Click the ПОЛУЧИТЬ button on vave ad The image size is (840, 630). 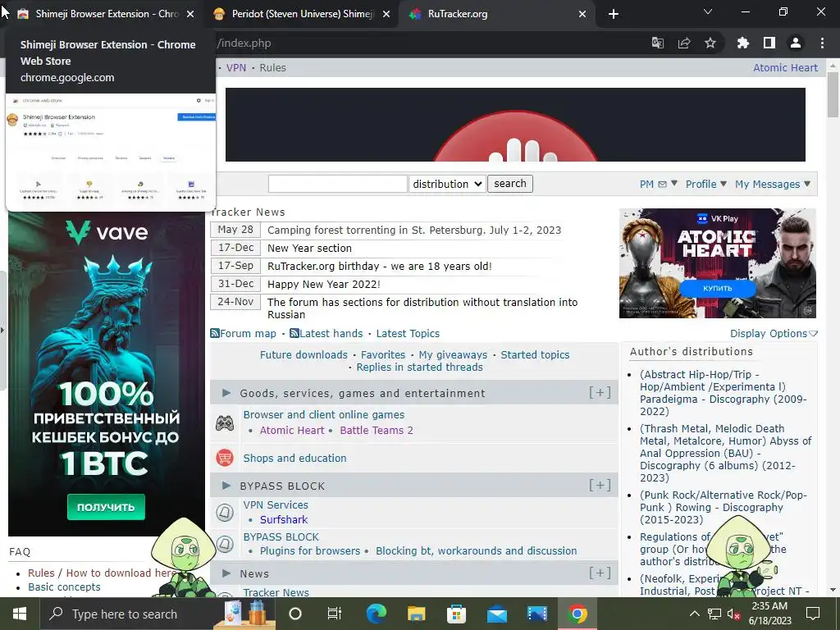pyautogui.click(x=106, y=507)
